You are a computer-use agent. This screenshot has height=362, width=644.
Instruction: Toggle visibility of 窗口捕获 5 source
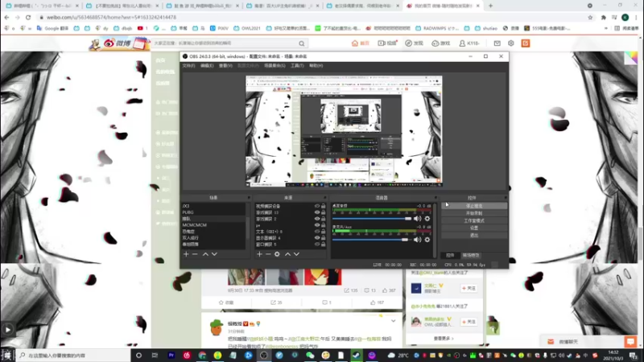316,245
